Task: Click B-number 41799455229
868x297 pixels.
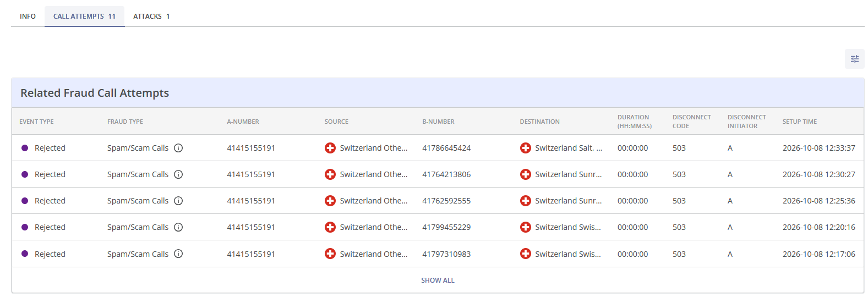Action: tap(446, 227)
